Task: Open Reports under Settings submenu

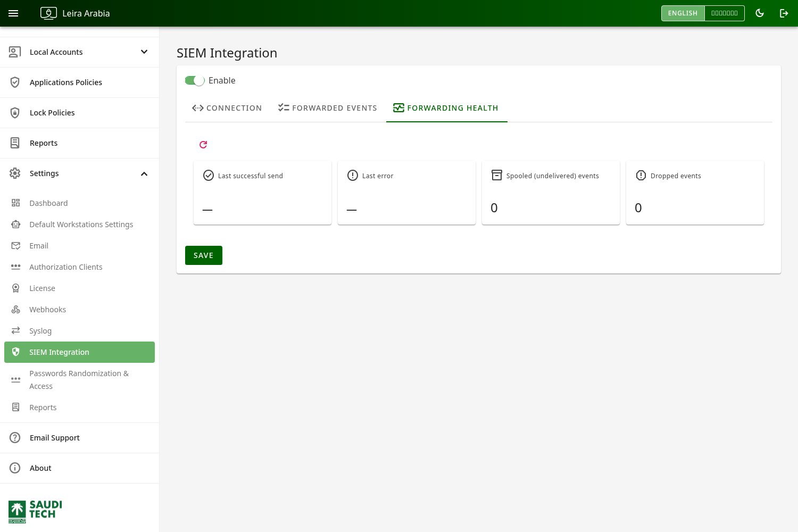Action: point(80,408)
